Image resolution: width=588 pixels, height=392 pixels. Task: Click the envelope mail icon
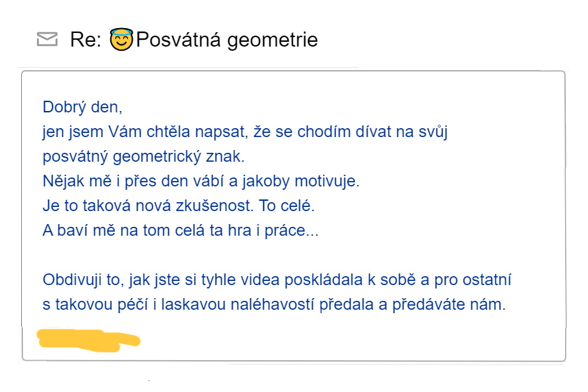pyautogui.click(x=47, y=39)
